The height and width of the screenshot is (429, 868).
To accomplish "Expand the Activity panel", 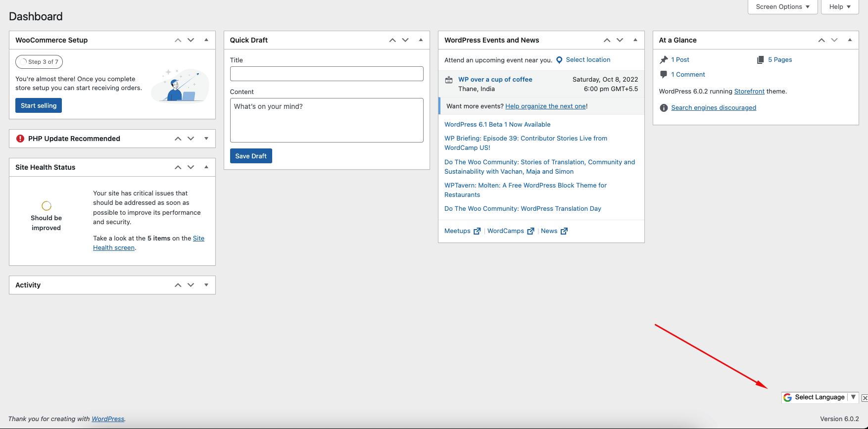I will tap(206, 285).
